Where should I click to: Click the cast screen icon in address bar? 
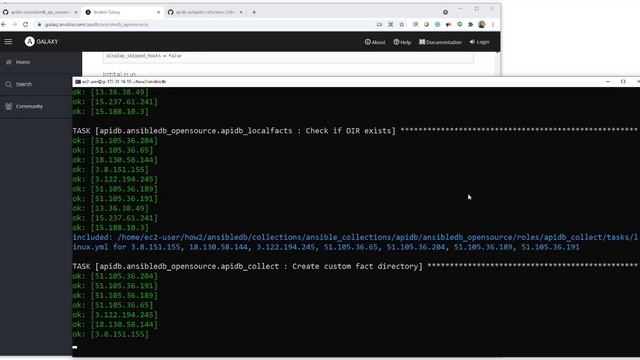click(x=379, y=24)
